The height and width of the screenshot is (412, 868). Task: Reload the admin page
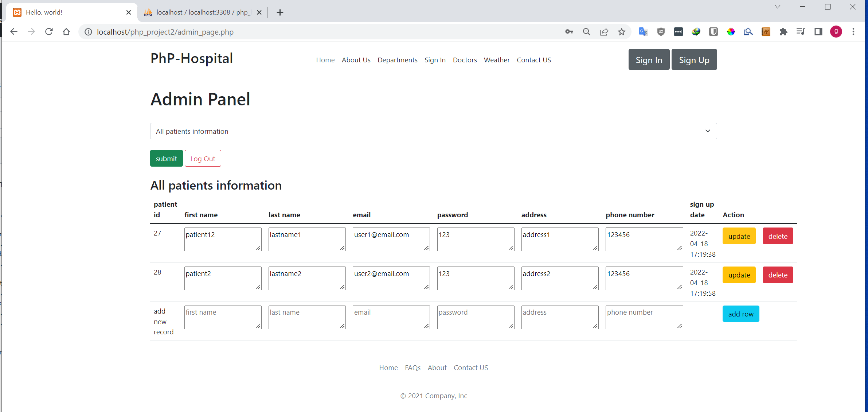(49, 32)
